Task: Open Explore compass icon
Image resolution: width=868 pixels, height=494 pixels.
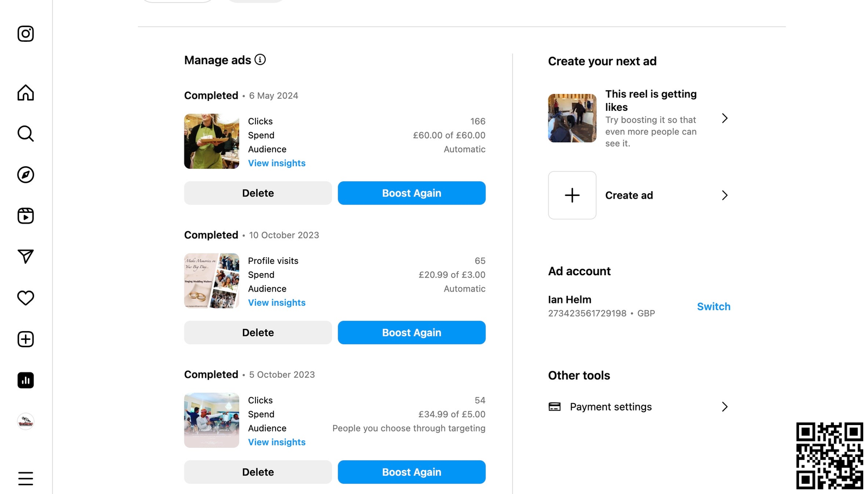Action: click(x=25, y=175)
